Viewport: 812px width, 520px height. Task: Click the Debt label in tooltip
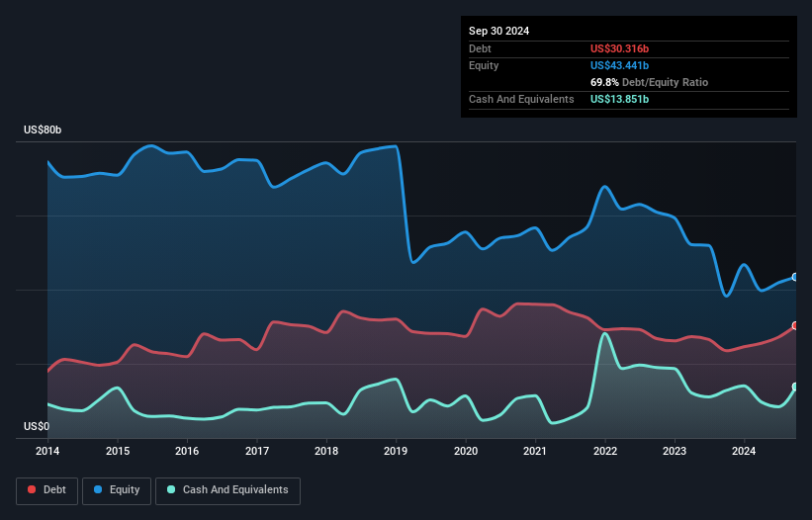480,48
